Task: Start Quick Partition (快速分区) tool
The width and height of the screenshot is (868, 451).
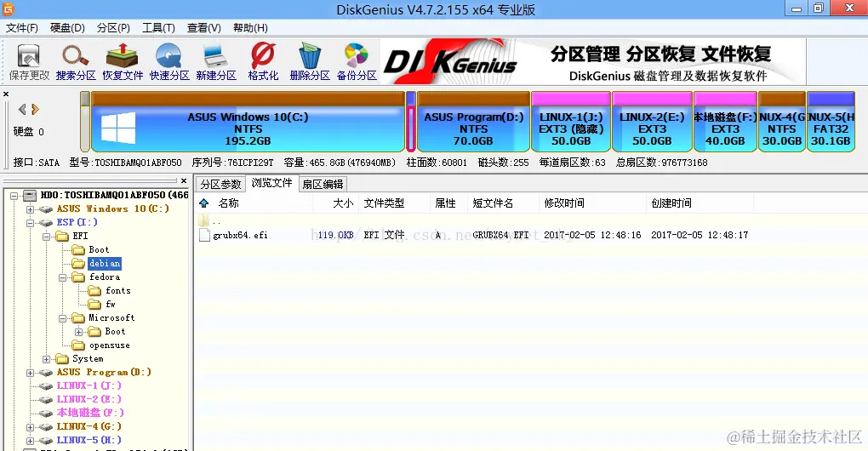Action: point(169,61)
